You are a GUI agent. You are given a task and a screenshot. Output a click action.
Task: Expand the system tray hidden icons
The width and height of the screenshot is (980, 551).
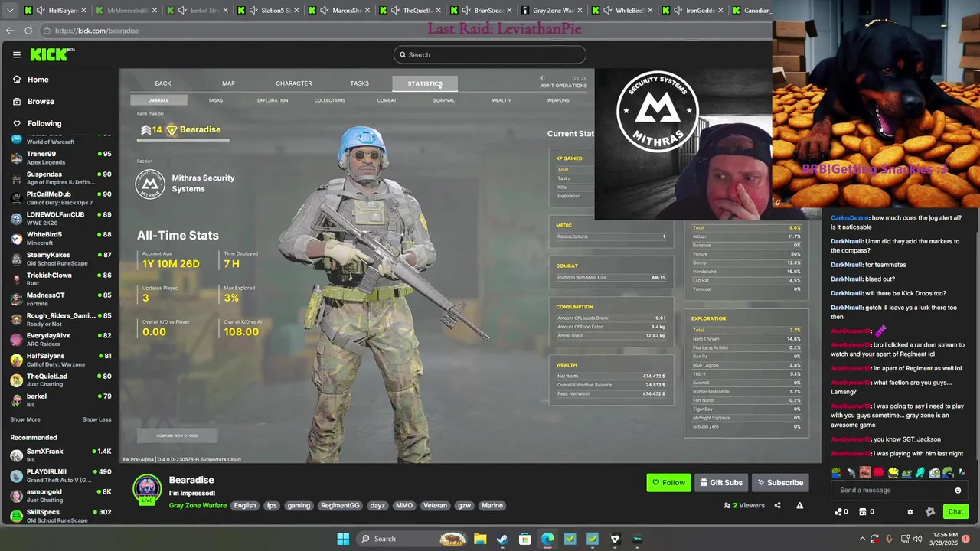coord(863,539)
